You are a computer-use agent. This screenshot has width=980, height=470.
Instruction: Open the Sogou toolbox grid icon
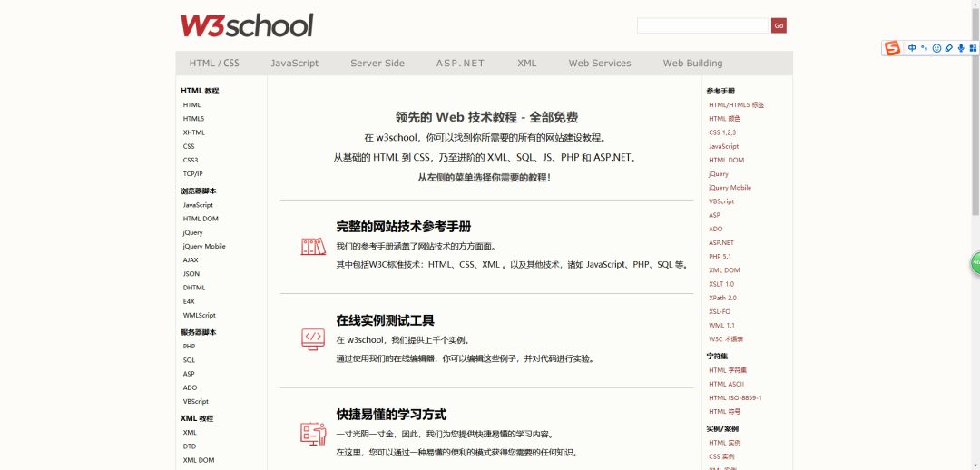point(973,48)
